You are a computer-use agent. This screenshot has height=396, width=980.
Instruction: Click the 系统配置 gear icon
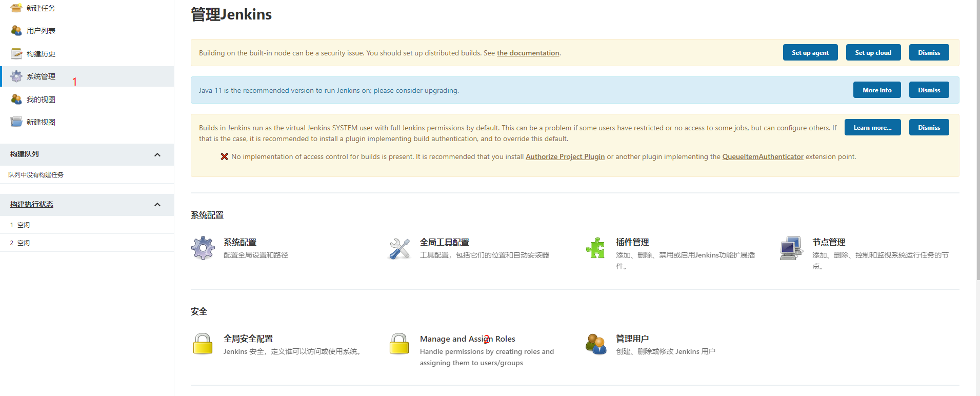203,248
